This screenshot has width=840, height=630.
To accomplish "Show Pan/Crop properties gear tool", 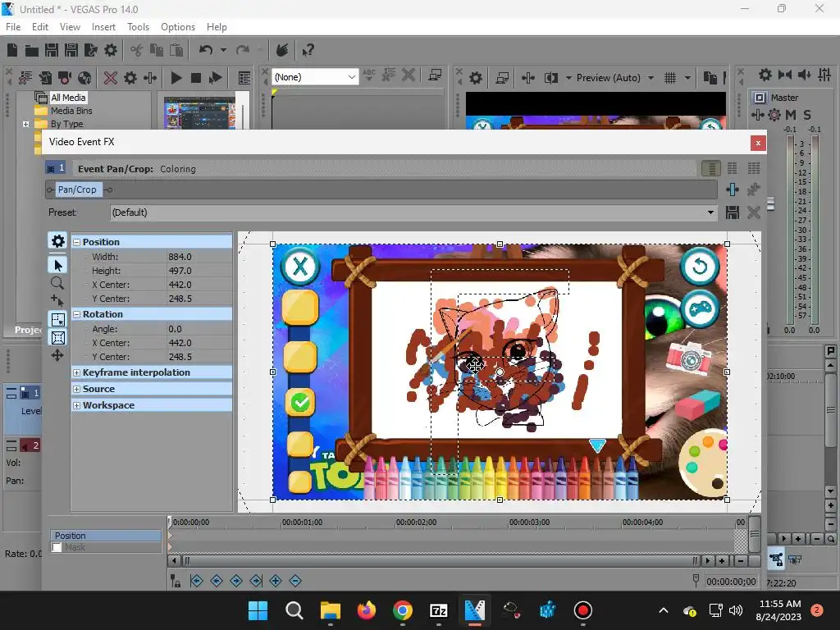I will 58,241.
